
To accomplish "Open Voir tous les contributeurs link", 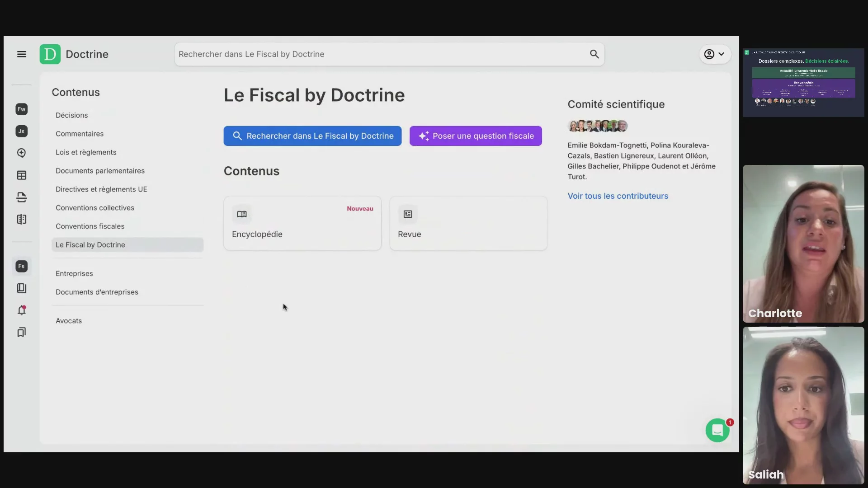I will click(x=618, y=196).
